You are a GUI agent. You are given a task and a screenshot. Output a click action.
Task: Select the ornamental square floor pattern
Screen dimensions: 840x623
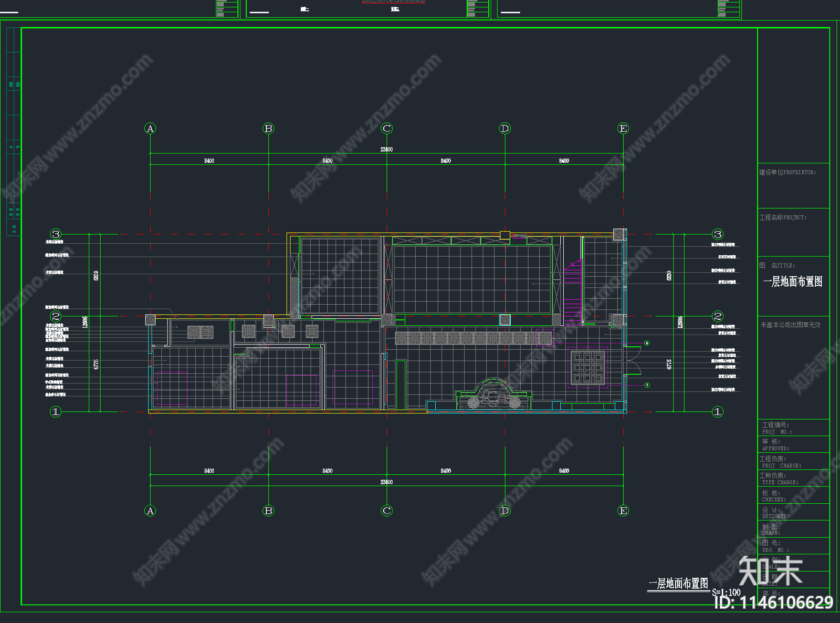pos(588,368)
